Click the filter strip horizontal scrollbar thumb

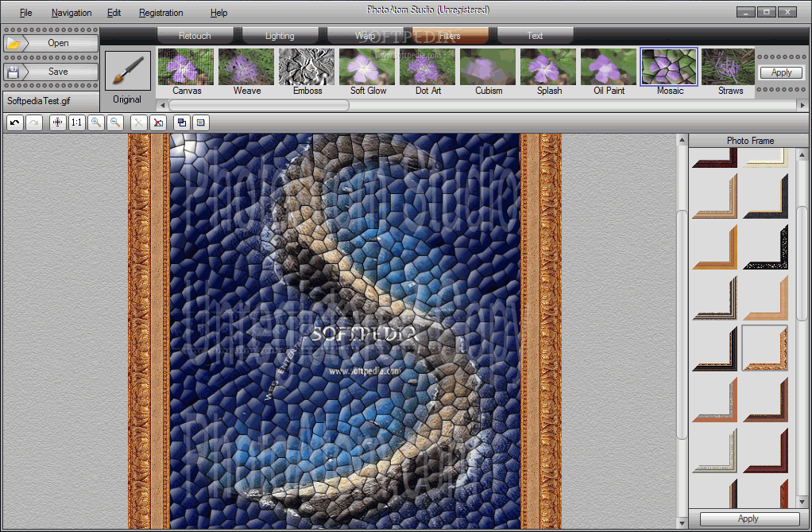[x=259, y=105]
